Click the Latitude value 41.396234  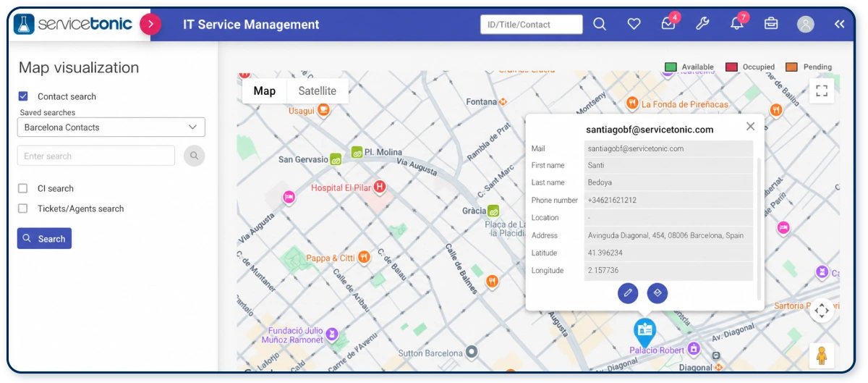click(x=668, y=253)
